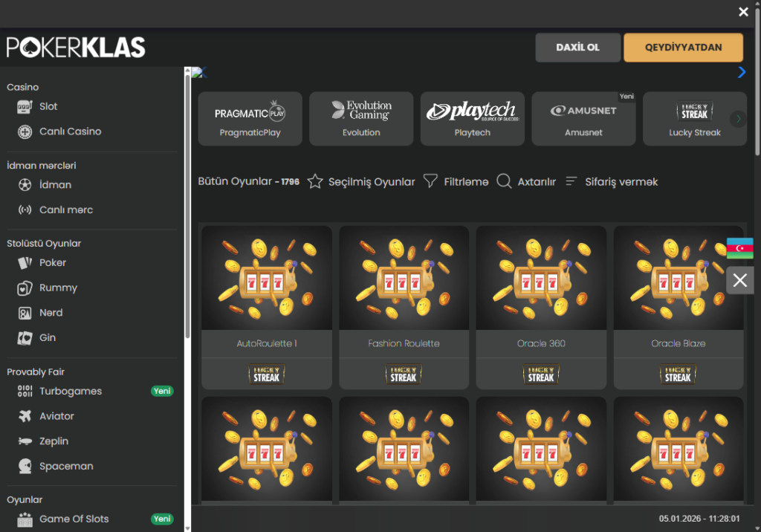The image size is (761, 532).
Task: Click the Slot machine icon in sidebar
Action: [25, 106]
